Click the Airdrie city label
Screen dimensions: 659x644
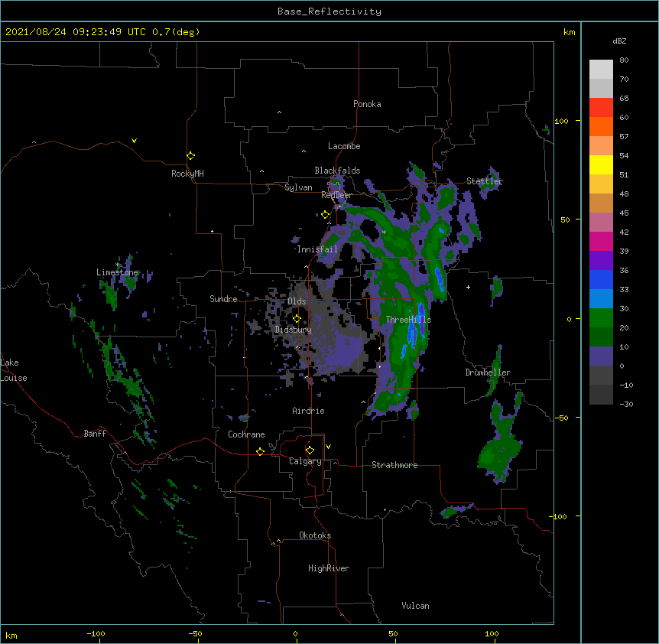pos(308,411)
